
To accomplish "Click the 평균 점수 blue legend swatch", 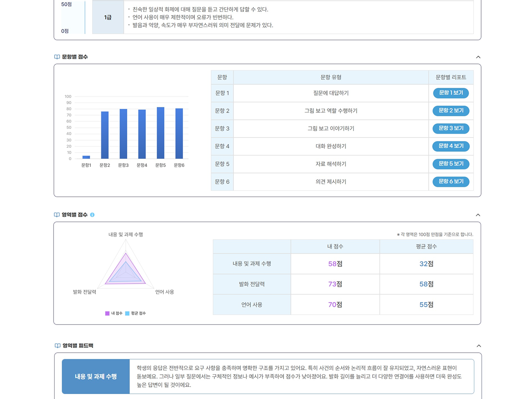I will coord(127,313).
